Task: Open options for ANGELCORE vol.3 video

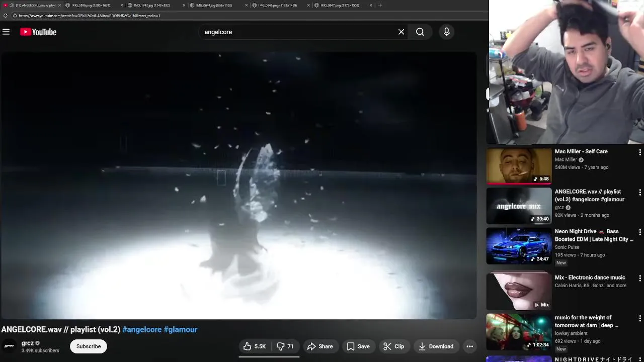Action: point(639,192)
